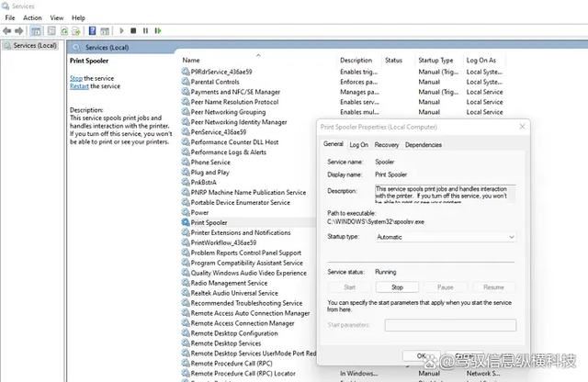
Task: Click the Stop Service square icon
Action: point(133,30)
